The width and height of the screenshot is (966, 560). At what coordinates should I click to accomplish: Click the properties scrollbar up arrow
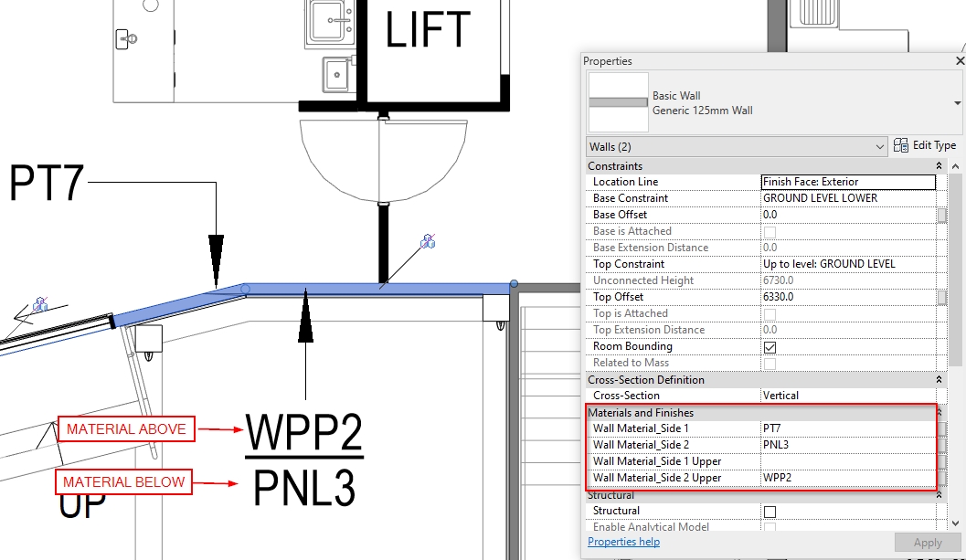(x=955, y=166)
